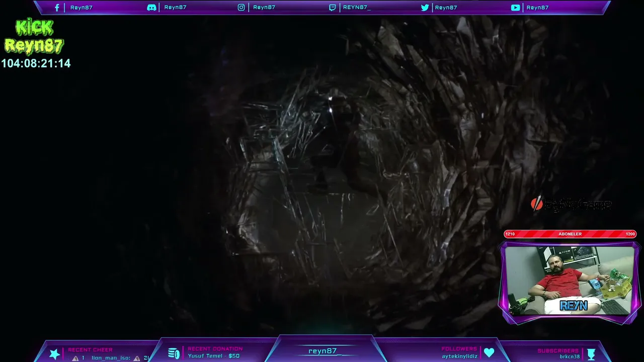Click the 1210 count on the goal bar
This screenshot has height=362, width=644.
pyautogui.click(x=510, y=234)
